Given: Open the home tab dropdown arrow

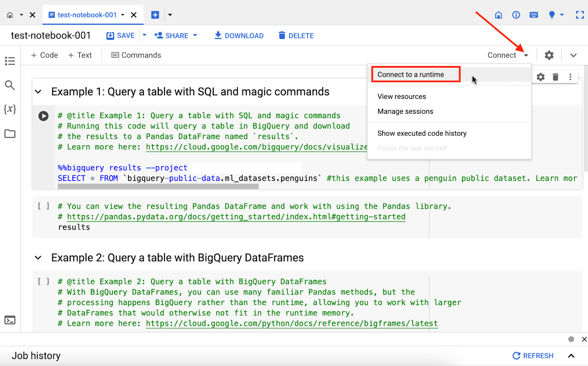Looking at the screenshot, I should coord(21,15).
